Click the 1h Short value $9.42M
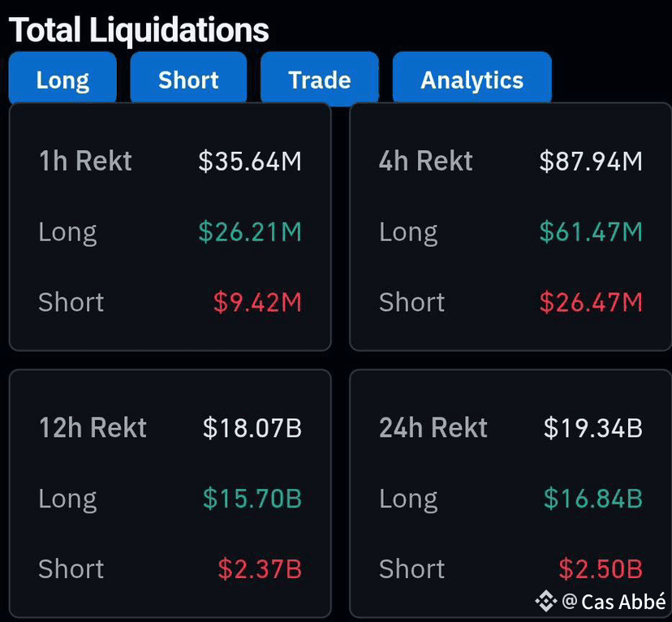The height and width of the screenshot is (622, 672). click(257, 302)
